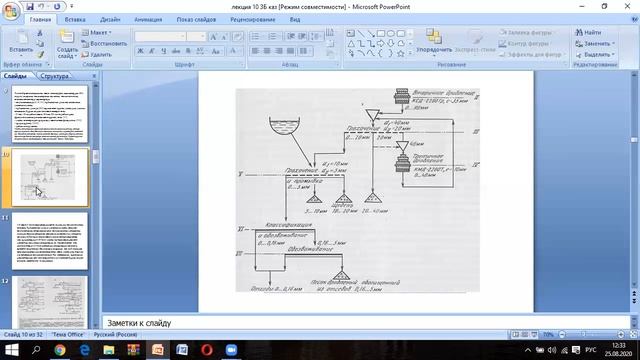
Task: Toggle numbered list
Action: [273, 37]
